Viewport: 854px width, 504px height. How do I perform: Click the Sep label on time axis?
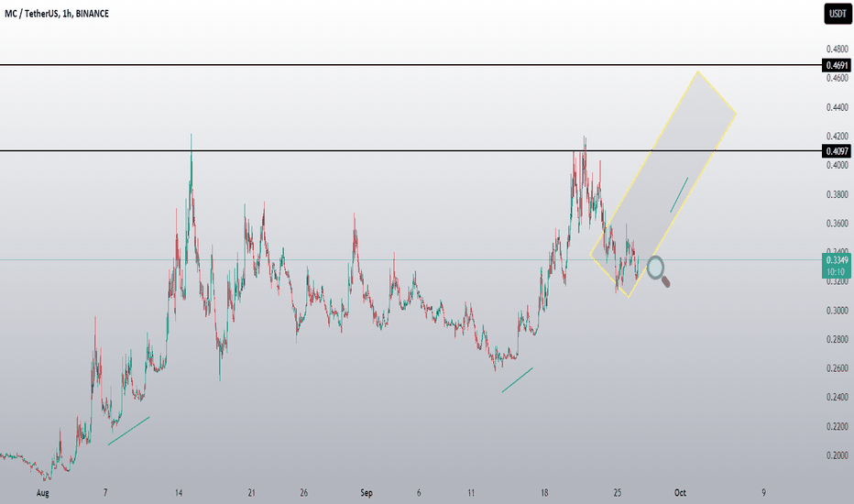pyautogui.click(x=367, y=493)
